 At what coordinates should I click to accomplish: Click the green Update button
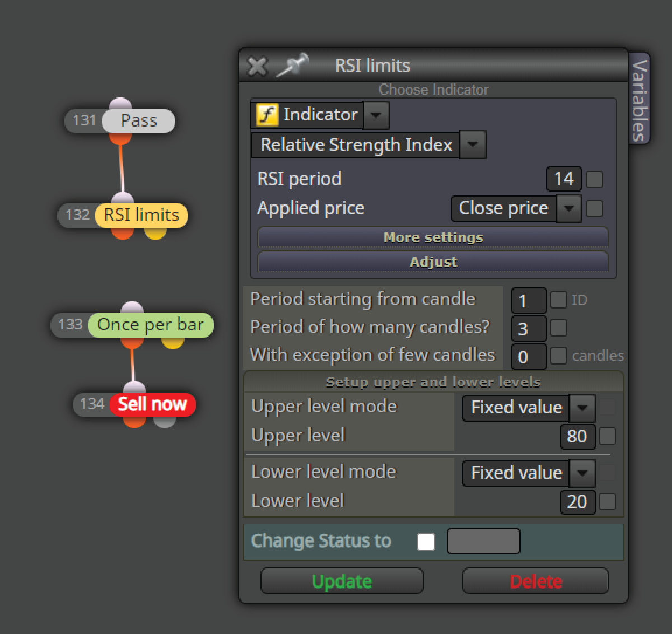342,581
